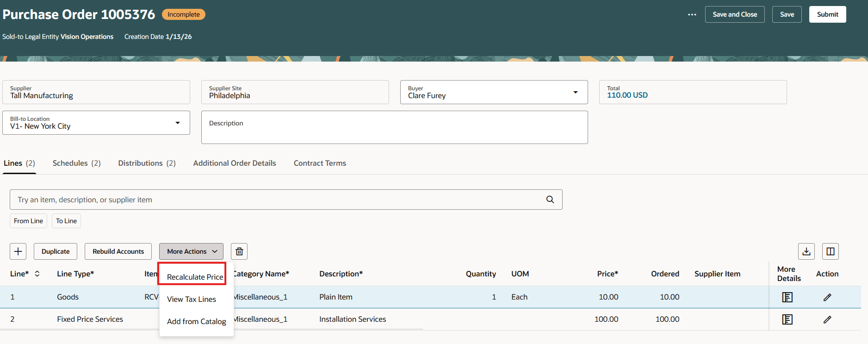Click the Save and Close button
868x344 pixels.
click(x=735, y=14)
